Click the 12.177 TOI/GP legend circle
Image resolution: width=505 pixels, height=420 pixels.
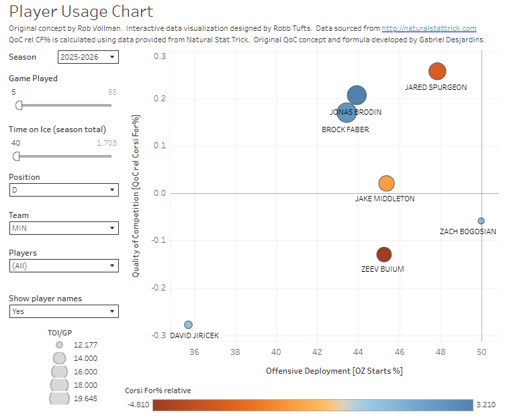point(60,345)
